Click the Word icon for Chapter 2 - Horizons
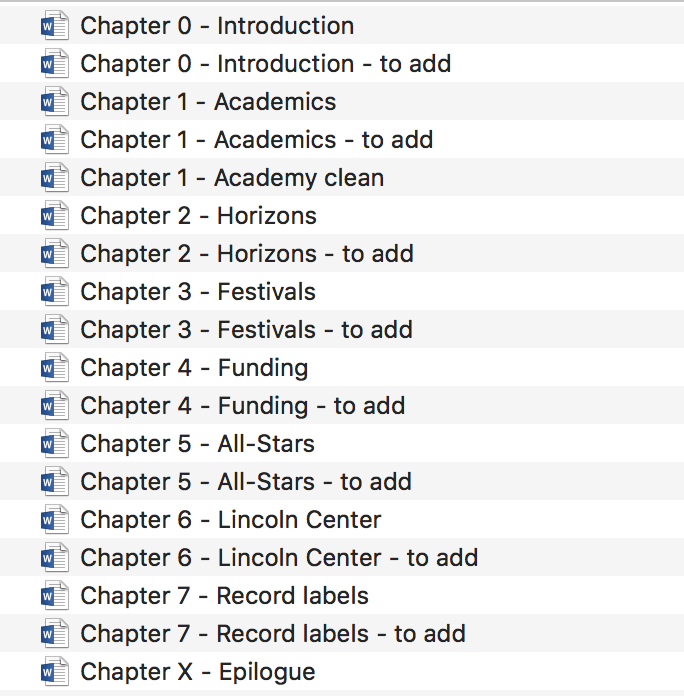 click(x=55, y=216)
